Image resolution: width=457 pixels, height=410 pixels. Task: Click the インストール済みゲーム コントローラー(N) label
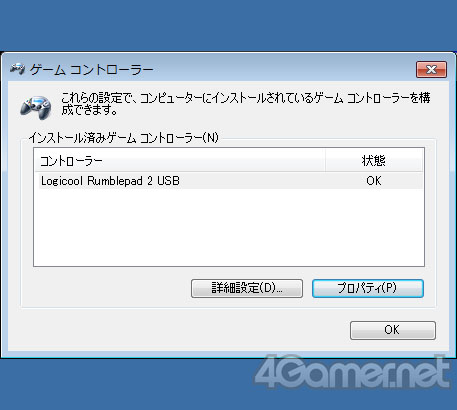click(x=124, y=138)
